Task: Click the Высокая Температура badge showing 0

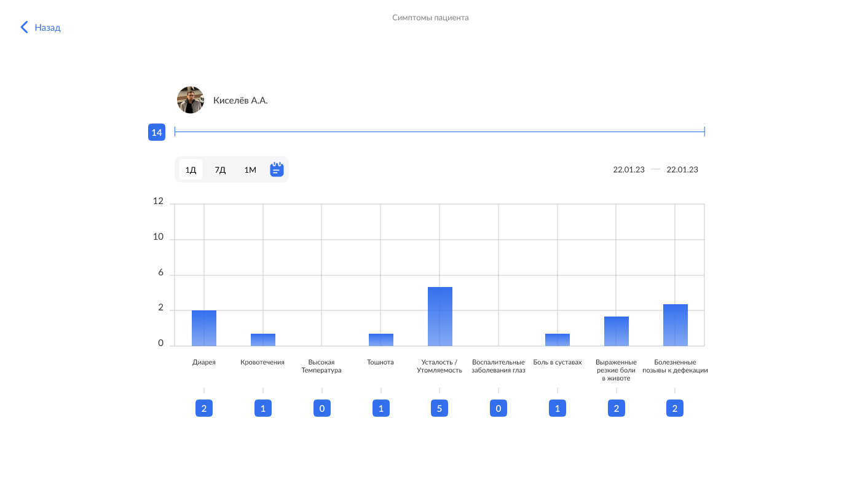Action: pyautogui.click(x=321, y=408)
